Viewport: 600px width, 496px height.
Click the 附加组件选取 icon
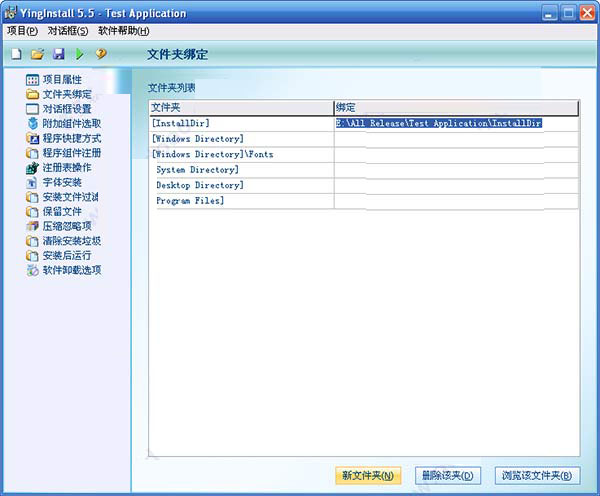[33, 124]
